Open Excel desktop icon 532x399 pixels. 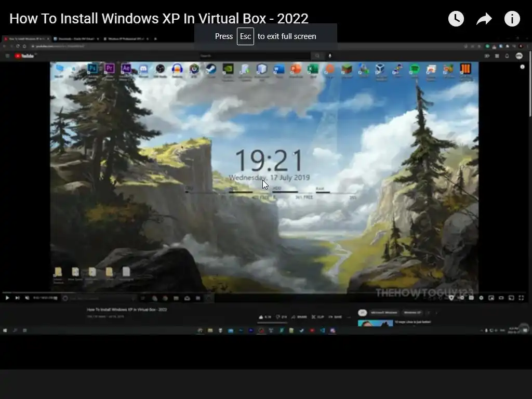click(313, 69)
